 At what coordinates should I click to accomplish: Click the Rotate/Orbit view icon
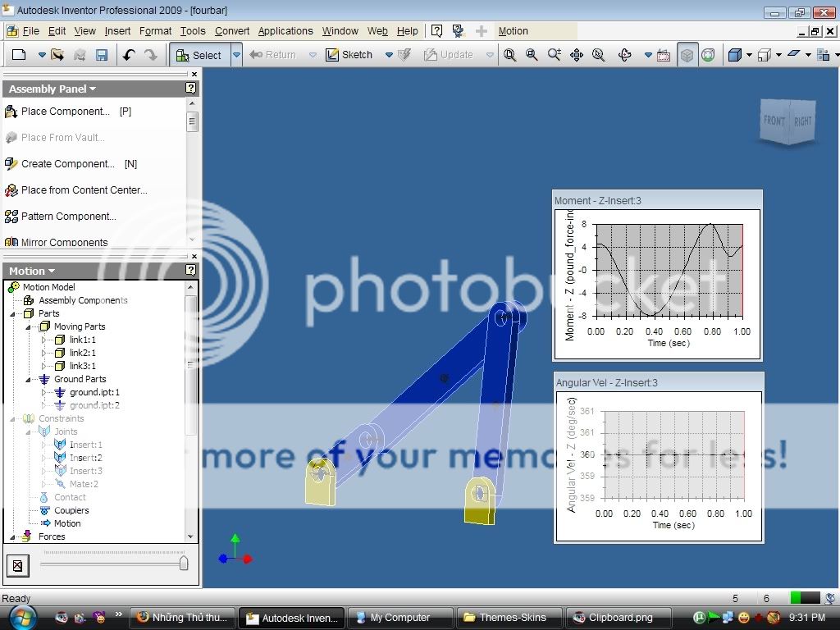click(624, 55)
